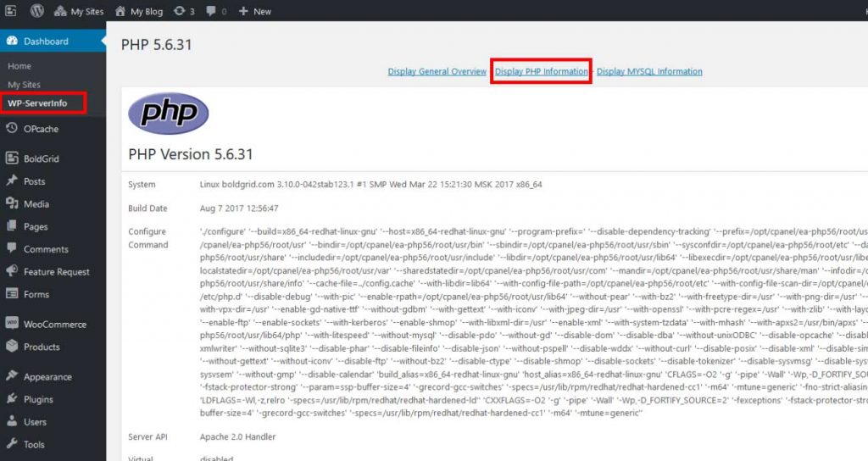Click the Media library icon
The image size is (868, 461).
click(x=12, y=203)
